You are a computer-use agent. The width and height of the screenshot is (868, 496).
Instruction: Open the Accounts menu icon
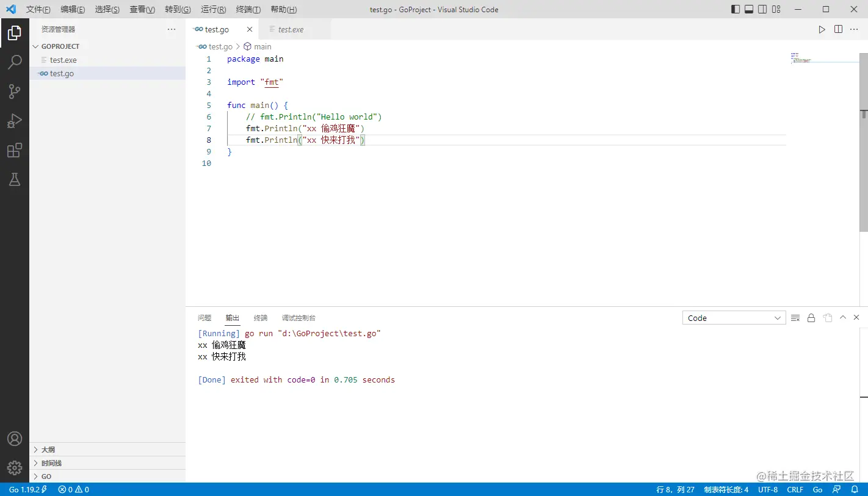(15, 439)
